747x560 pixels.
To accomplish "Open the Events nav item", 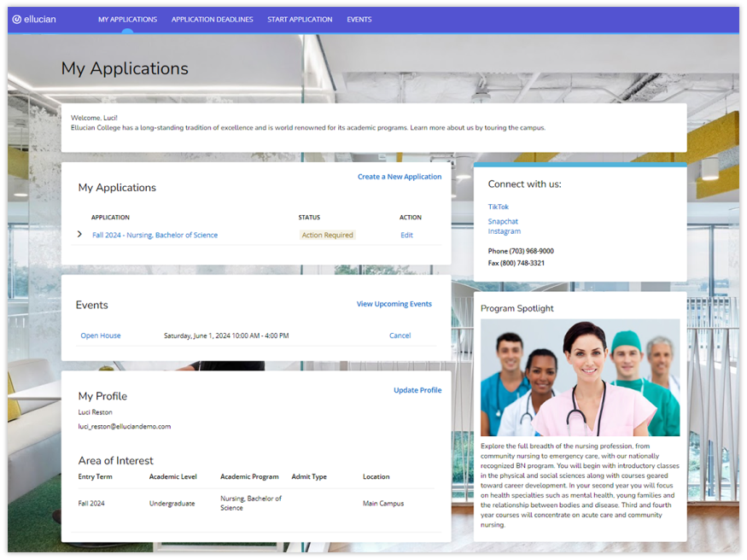I will click(359, 19).
